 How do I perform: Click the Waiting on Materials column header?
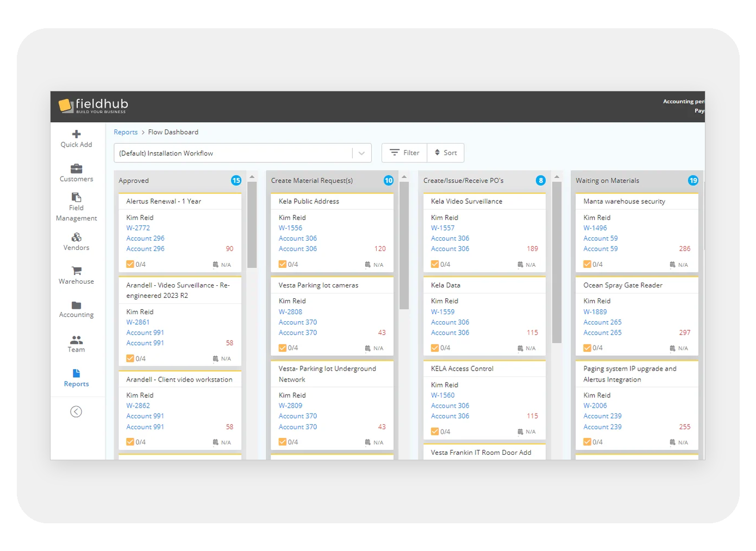608,181
